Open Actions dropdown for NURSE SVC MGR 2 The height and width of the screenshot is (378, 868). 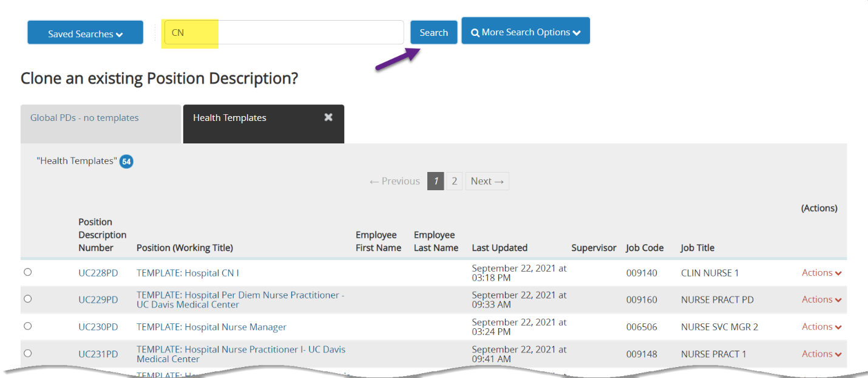(x=821, y=327)
